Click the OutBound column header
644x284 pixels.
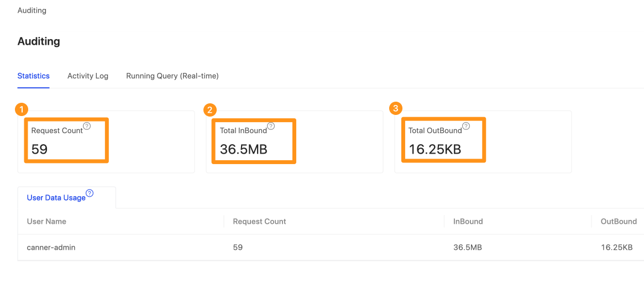click(619, 222)
